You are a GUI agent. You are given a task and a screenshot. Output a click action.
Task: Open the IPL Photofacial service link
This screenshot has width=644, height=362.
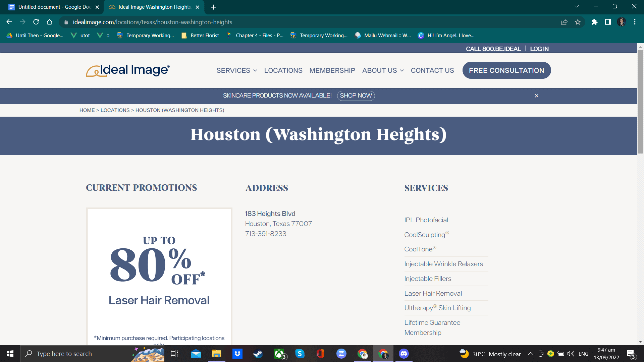tap(426, 220)
